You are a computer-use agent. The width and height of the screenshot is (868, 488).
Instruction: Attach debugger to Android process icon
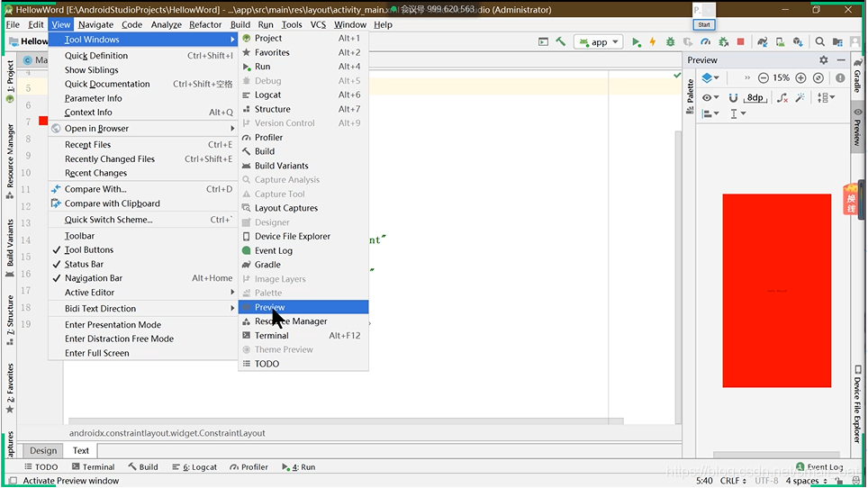pos(723,42)
